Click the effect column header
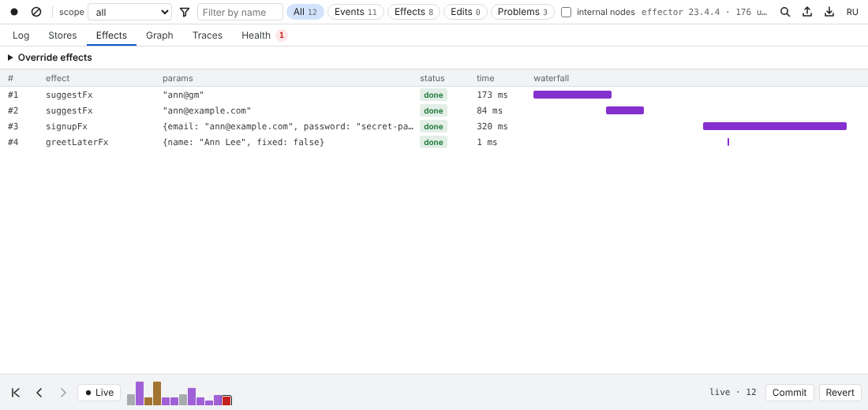Image resolution: width=868 pixels, height=410 pixels. pos(58,78)
